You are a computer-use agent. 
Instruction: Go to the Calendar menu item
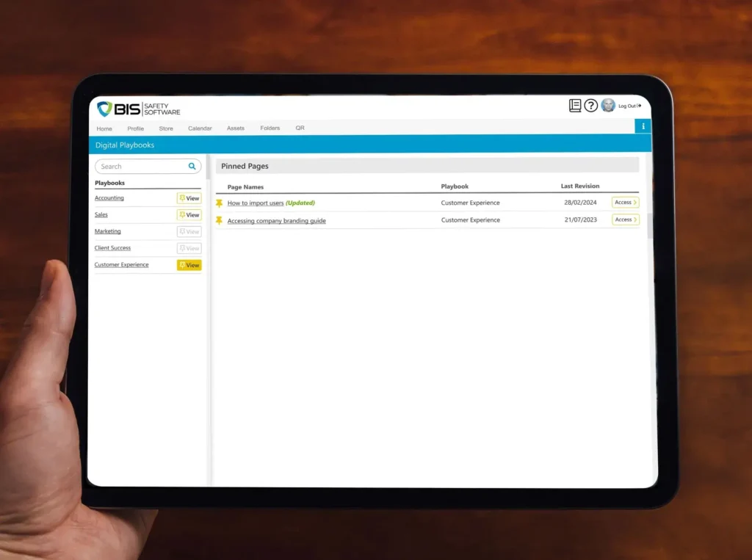click(200, 128)
